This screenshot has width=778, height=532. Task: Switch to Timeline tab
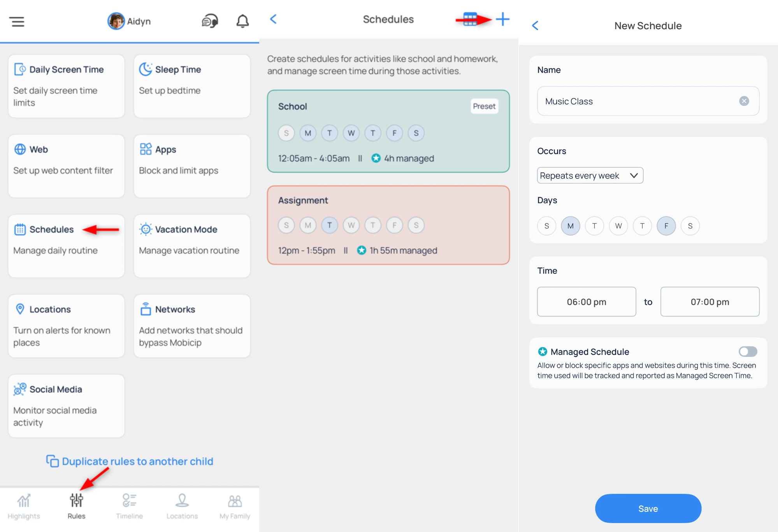[129, 507]
